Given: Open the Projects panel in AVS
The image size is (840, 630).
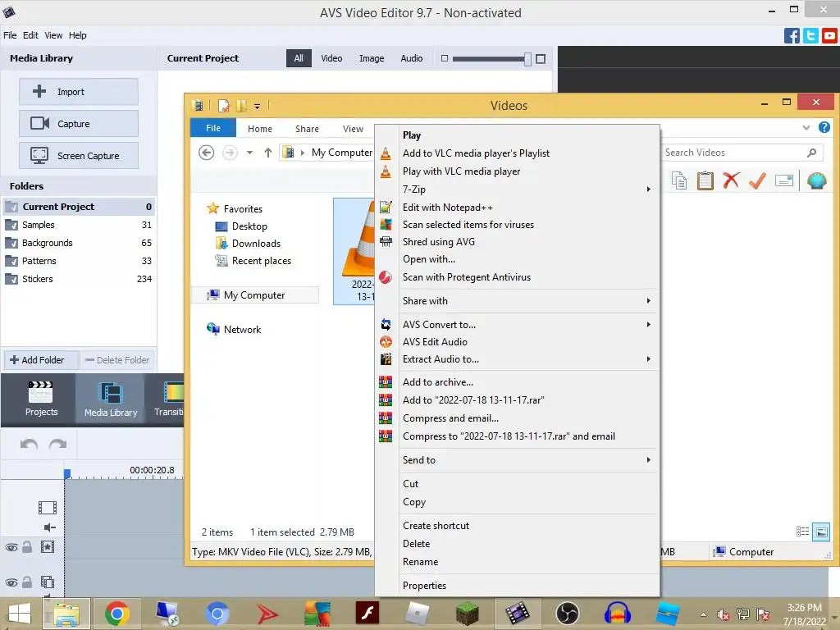Looking at the screenshot, I should tap(41, 399).
